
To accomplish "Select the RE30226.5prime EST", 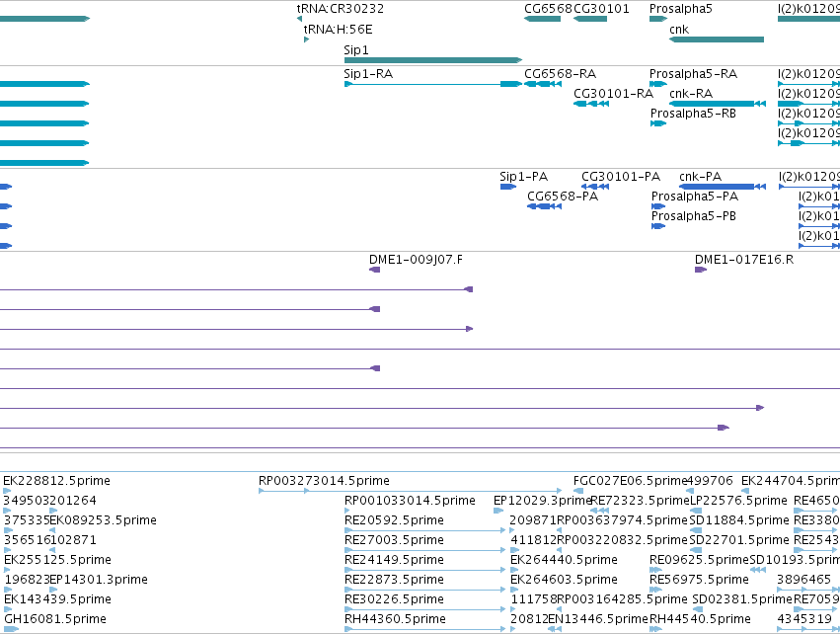I will coord(424,609).
